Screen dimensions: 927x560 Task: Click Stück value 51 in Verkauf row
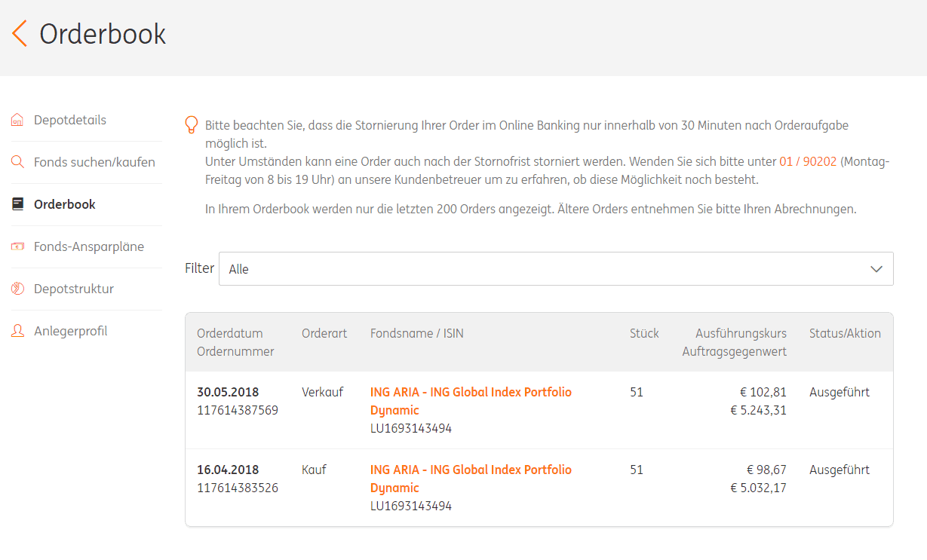click(637, 392)
